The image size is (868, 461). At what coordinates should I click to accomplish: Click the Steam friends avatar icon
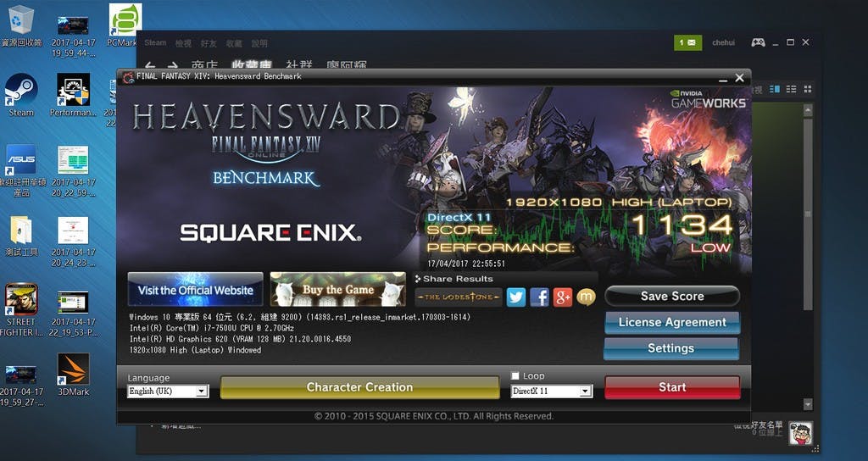[x=800, y=433]
